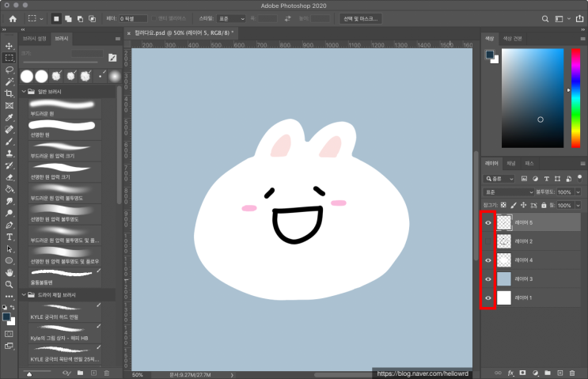The height and width of the screenshot is (379, 588).
Task: Select the 선명한 원 압력 크기 brush
Action: (65, 172)
